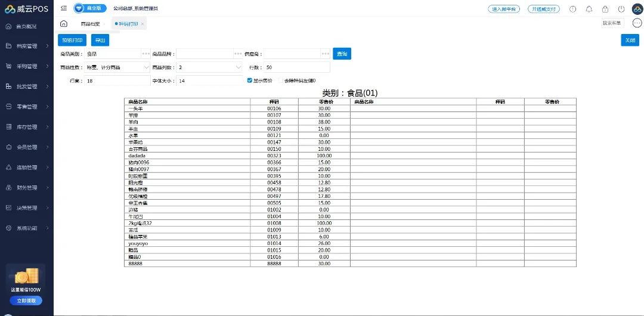Click the 预览打印 button

point(72,40)
